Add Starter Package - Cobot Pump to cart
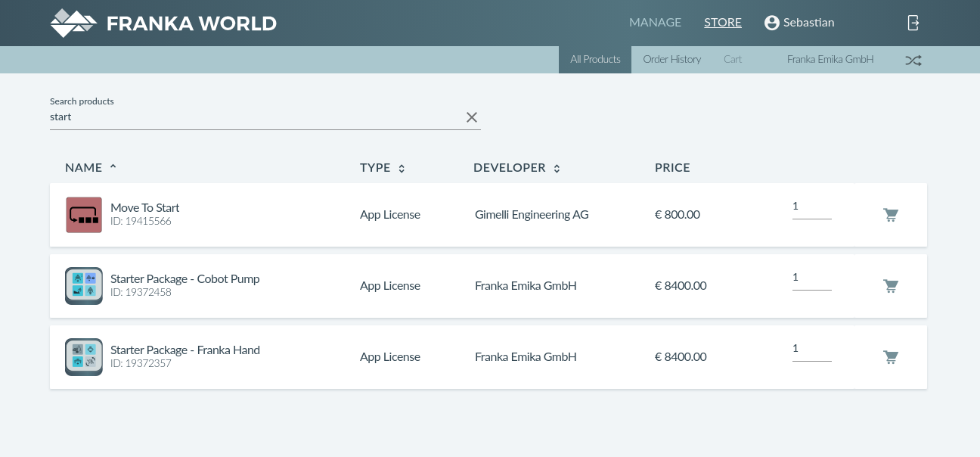The width and height of the screenshot is (980, 457). point(891,286)
